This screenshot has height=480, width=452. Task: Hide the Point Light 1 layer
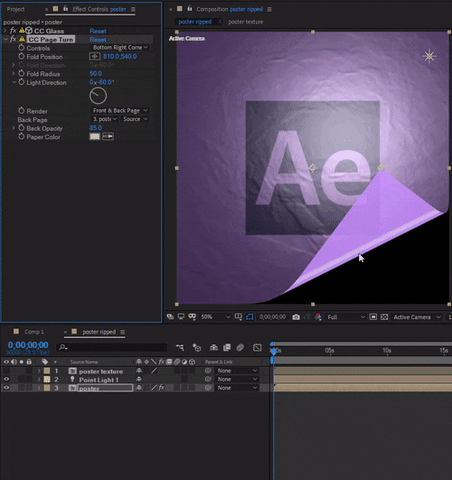(x=6, y=379)
